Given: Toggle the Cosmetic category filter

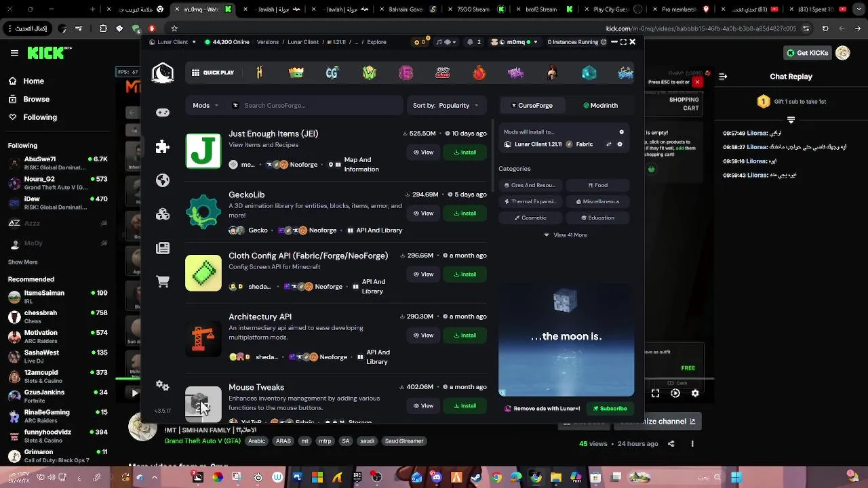Looking at the screenshot, I should point(530,218).
